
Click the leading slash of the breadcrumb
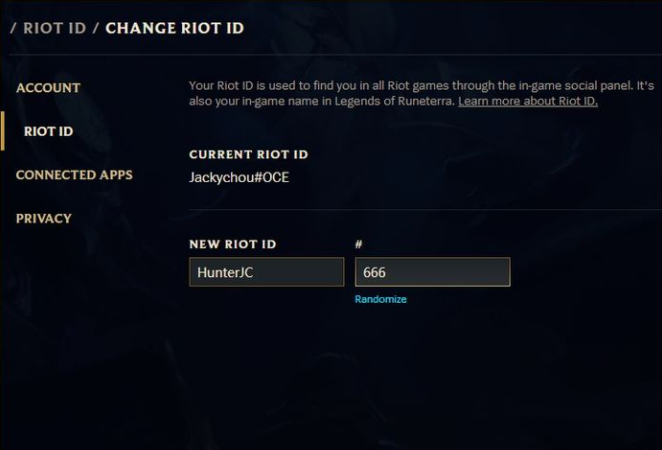tap(13, 28)
